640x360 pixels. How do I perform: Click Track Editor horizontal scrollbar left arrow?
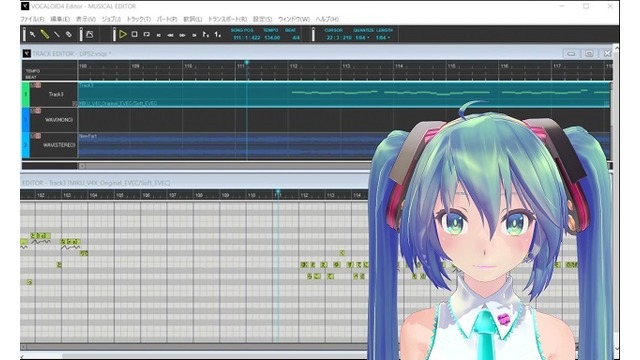82,166
